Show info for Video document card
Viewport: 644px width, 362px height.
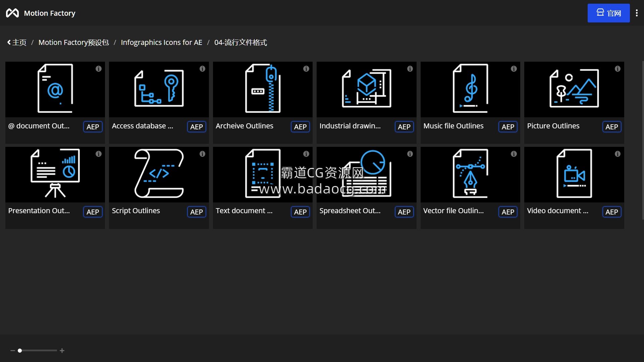point(618,154)
